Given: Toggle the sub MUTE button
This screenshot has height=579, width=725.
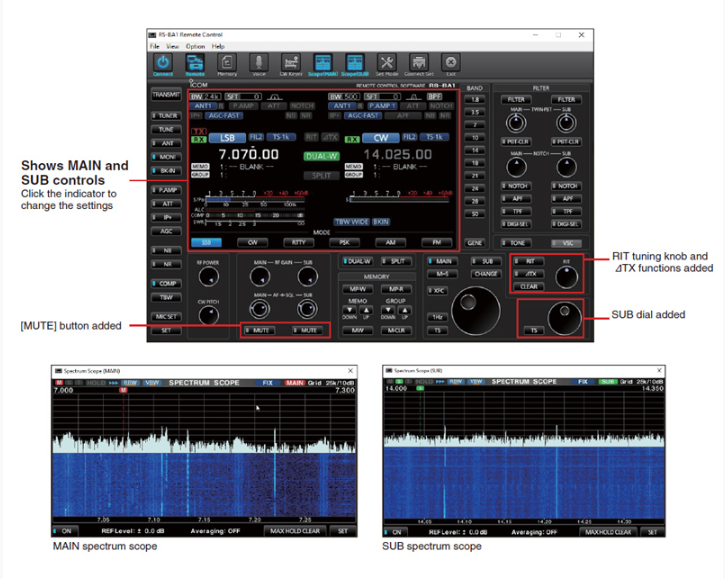Looking at the screenshot, I should tap(307, 330).
